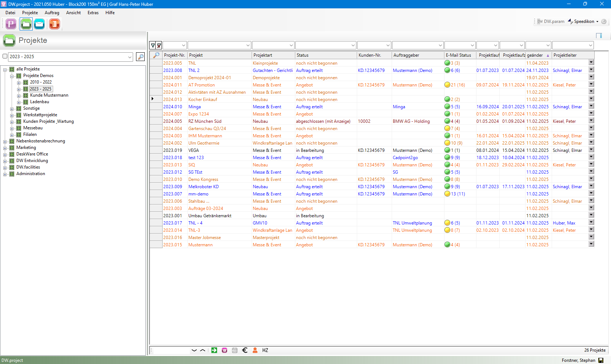Sort by the E-Mail Status column header
Screen dimensions: 611x364
point(460,55)
